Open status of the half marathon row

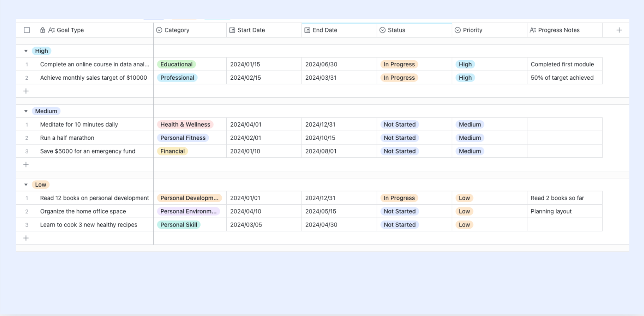(x=400, y=138)
